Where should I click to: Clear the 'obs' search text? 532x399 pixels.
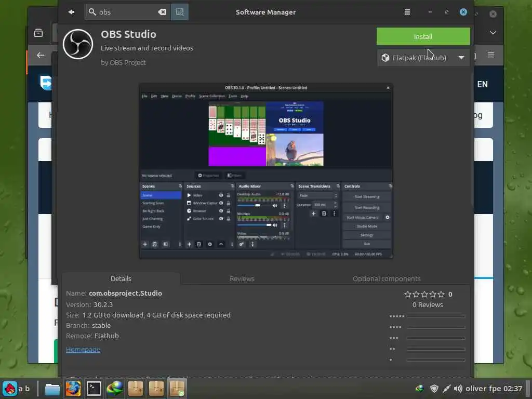[x=162, y=12]
